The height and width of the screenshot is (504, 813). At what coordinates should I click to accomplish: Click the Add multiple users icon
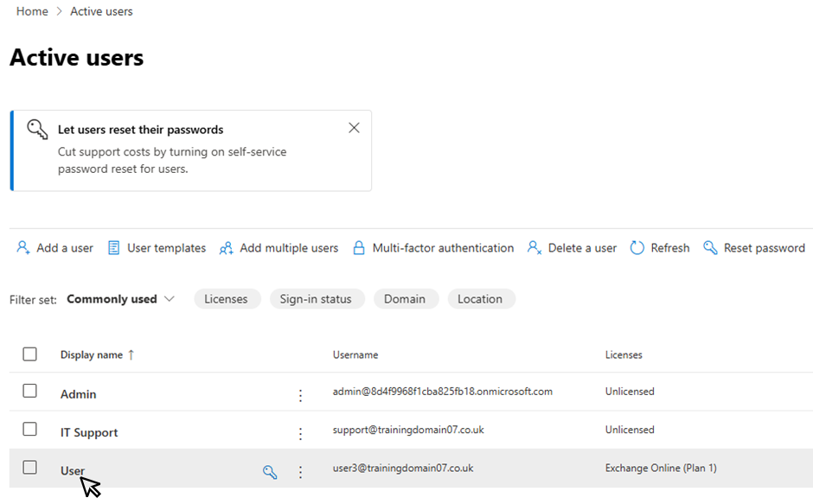(x=226, y=248)
